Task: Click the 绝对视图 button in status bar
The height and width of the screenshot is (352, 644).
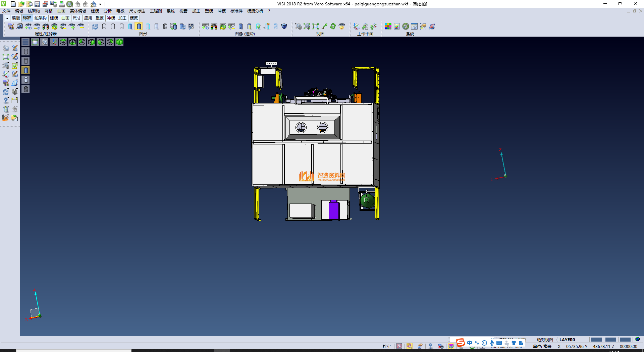Action: point(545,340)
